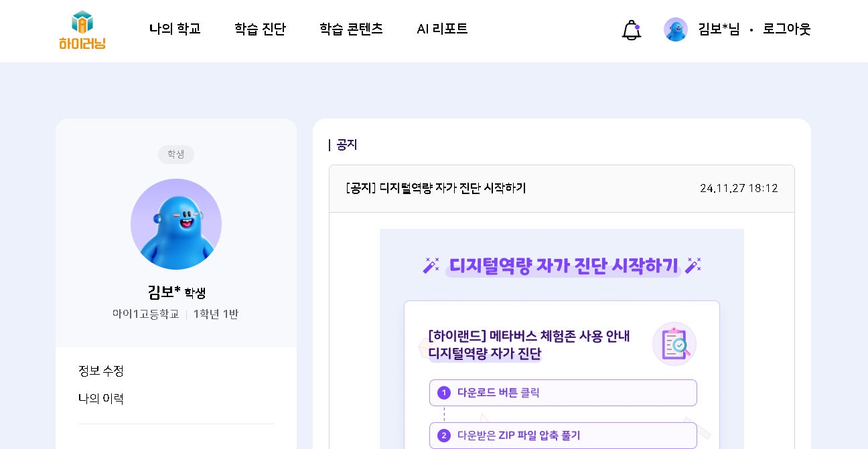Click the 하이러닝 logo icon
This screenshot has height=449, width=868.
tap(82, 30)
